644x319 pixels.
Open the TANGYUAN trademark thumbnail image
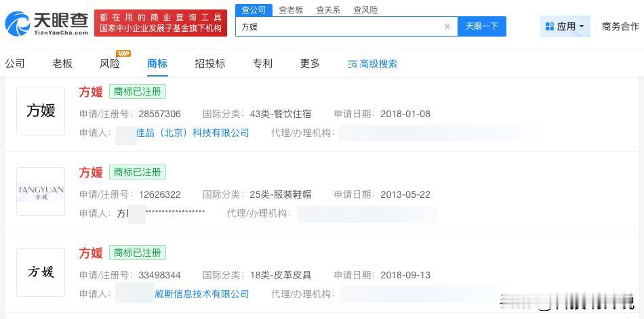click(x=41, y=192)
